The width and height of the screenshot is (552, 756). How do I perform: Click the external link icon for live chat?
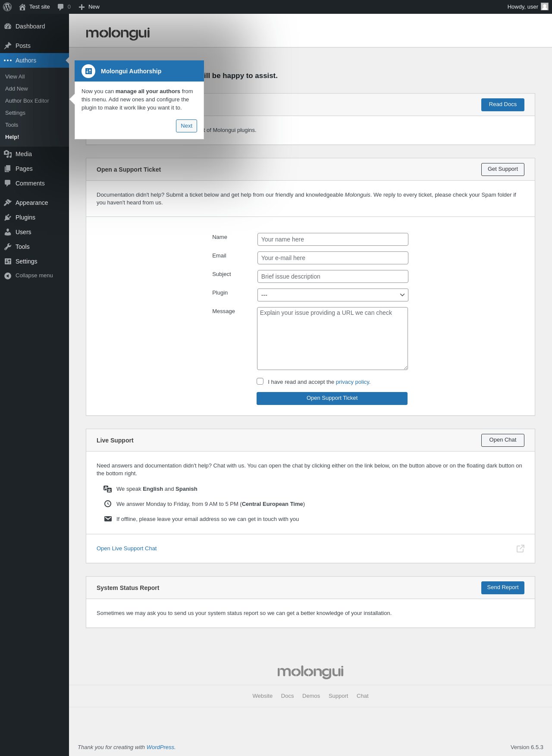pyautogui.click(x=521, y=549)
